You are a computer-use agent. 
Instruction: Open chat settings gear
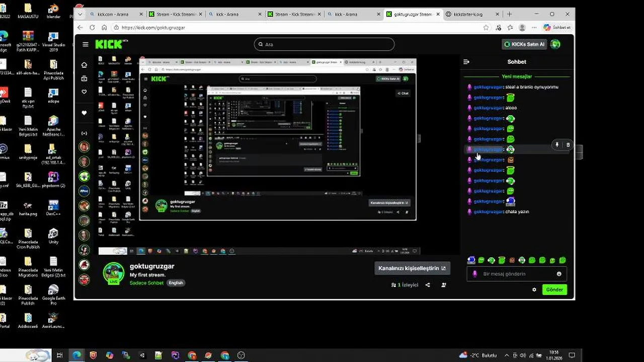[534, 290]
